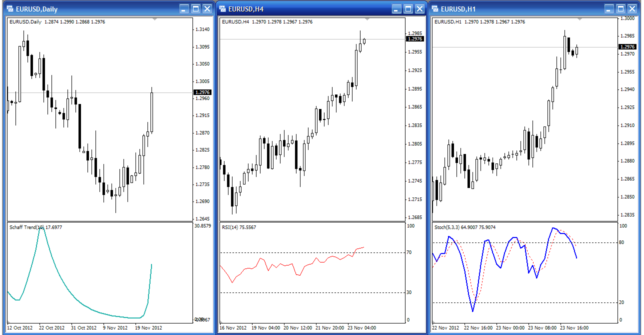Screen dimensions: 644x335
Task: Click the 1.2976 price tag on H1 chart
Action: pyautogui.click(x=627, y=47)
